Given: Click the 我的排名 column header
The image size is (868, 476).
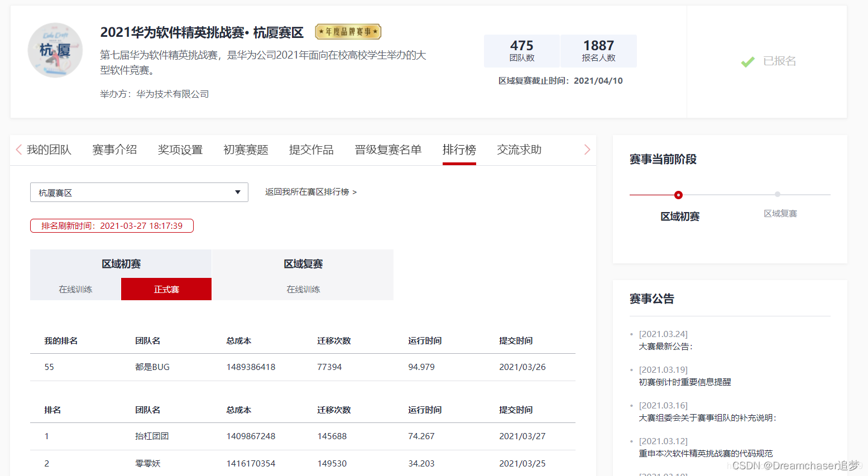Looking at the screenshot, I should point(61,341).
